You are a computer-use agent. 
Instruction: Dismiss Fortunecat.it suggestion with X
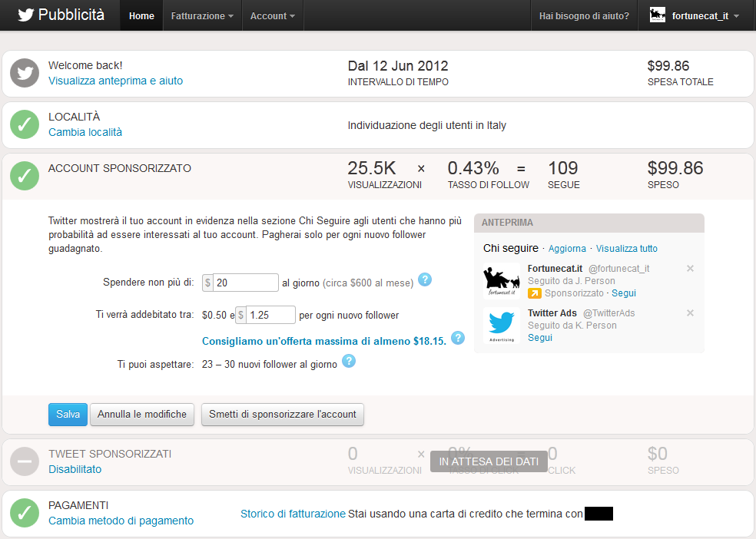(691, 268)
